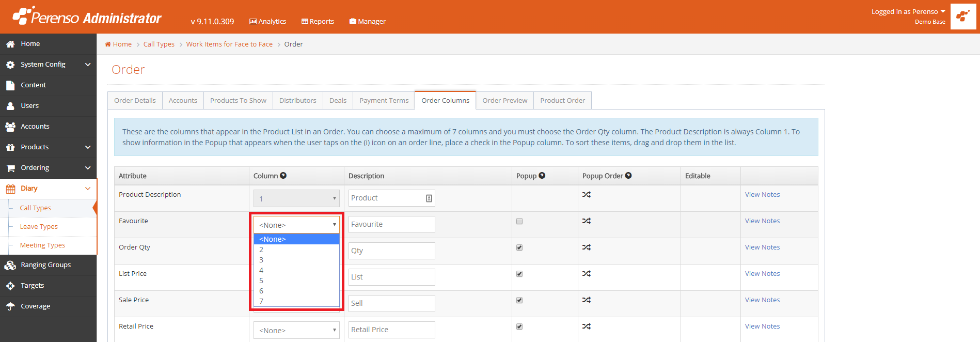The height and width of the screenshot is (342, 980).
Task: Click the Targets crosshair icon in sidebar
Action: click(x=10, y=286)
